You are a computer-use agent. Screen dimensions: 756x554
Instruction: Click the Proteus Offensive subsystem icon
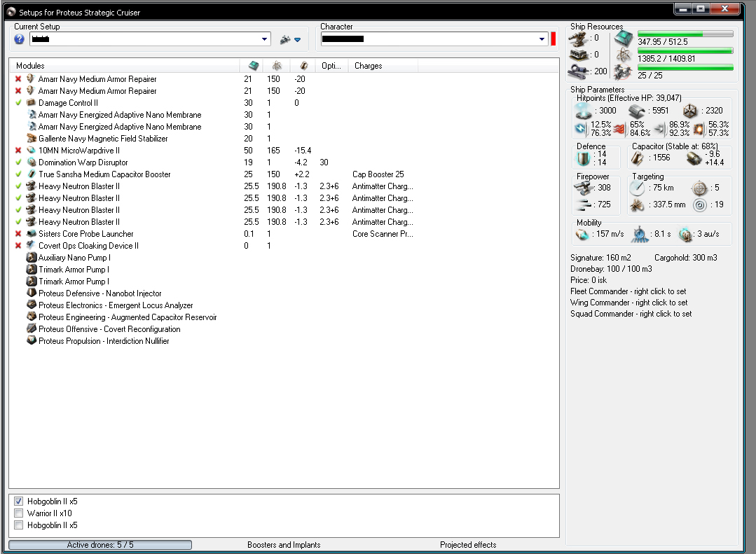click(x=32, y=329)
